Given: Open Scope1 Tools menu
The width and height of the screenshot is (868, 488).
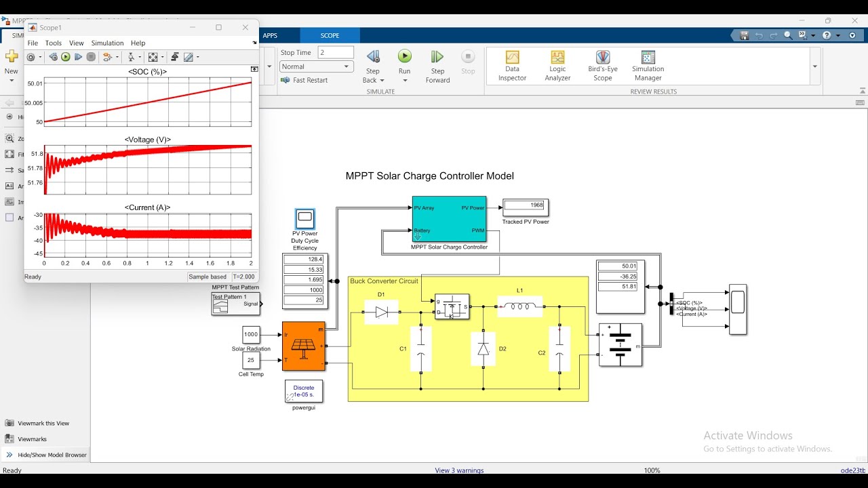Looking at the screenshot, I should point(54,43).
